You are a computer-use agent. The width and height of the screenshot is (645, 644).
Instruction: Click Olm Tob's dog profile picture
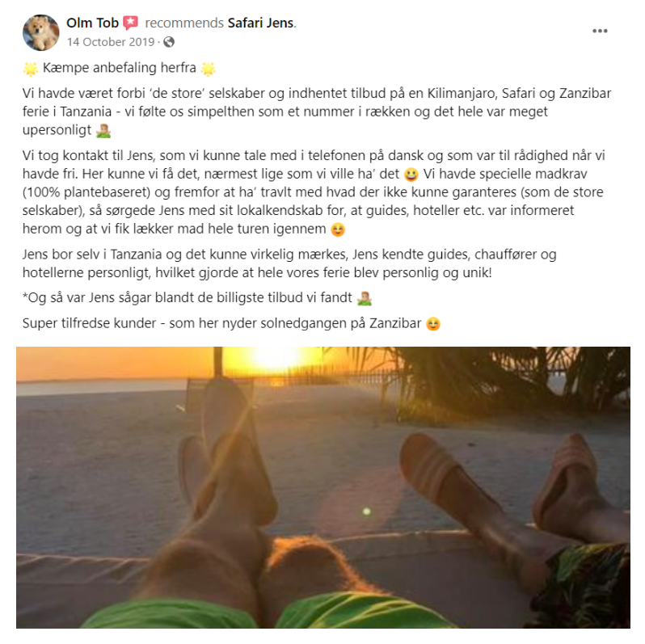point(40,33)
